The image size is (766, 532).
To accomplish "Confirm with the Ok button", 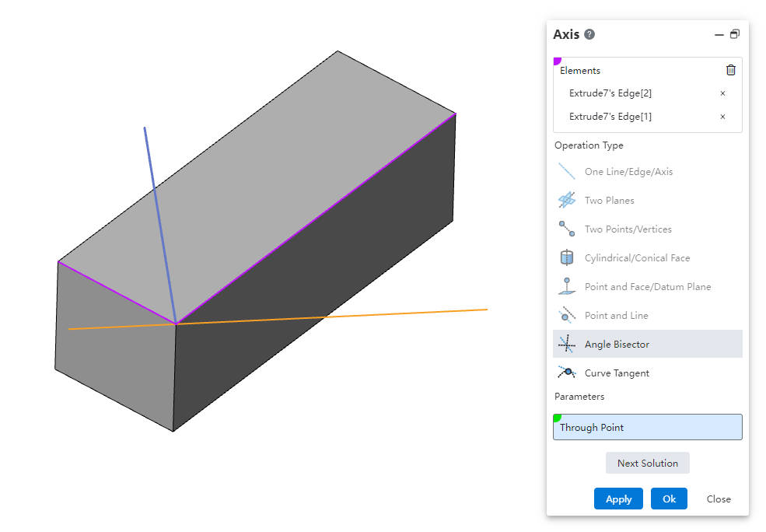I will 669,499.
